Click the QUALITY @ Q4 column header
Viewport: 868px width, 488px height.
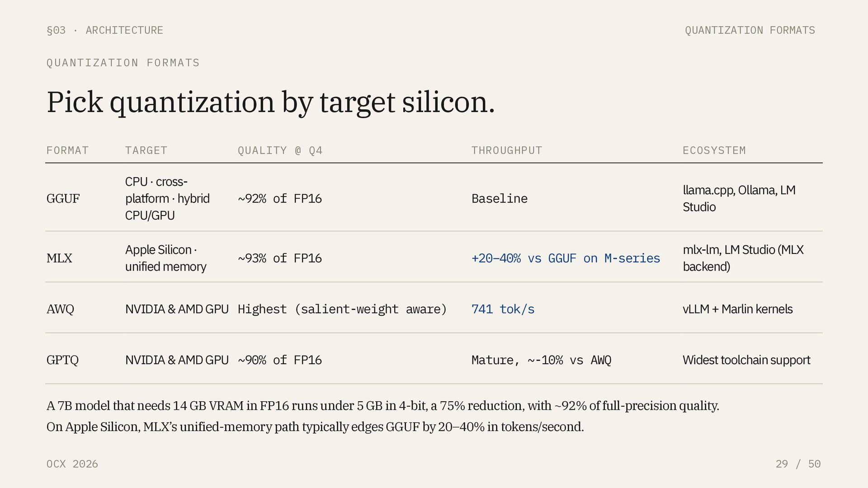point(280,150)
